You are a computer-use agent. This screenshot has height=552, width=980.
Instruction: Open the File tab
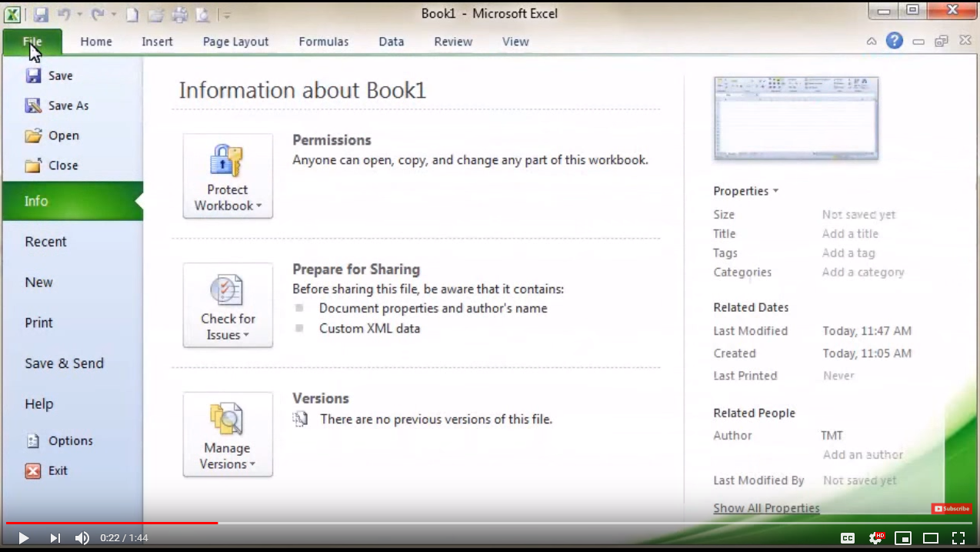tap(32, 42)
